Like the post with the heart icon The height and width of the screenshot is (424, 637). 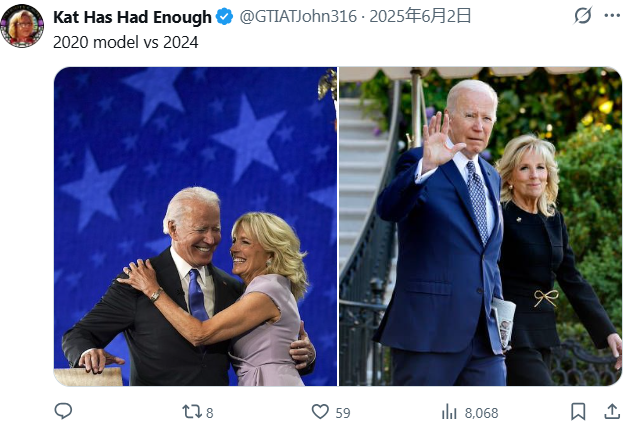[320, 411]
